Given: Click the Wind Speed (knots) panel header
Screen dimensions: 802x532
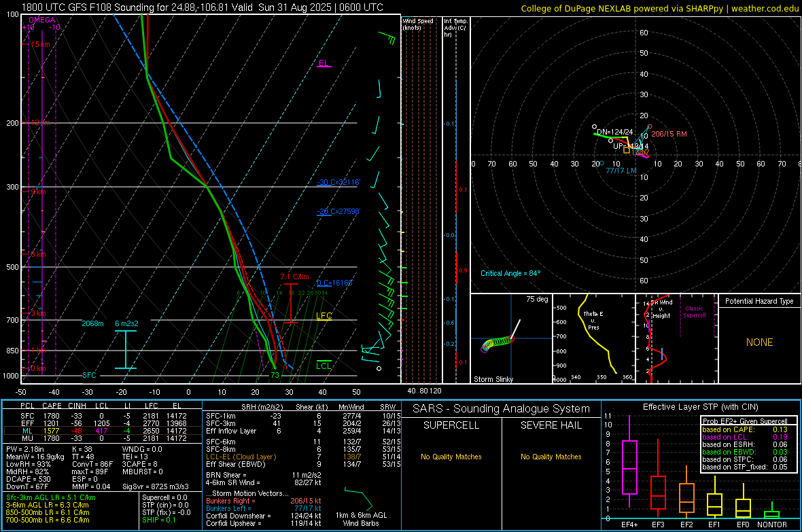Looking at the screenshot, I should 418,24.
